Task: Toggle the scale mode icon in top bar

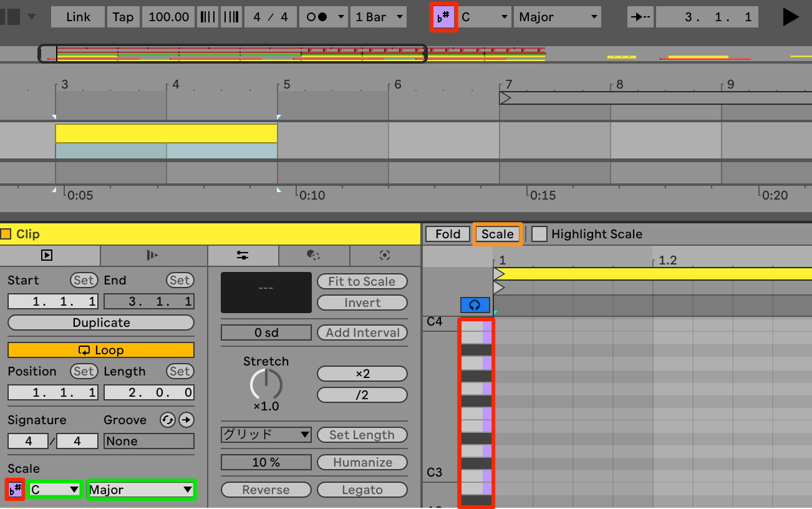Action: click(445, 17)
